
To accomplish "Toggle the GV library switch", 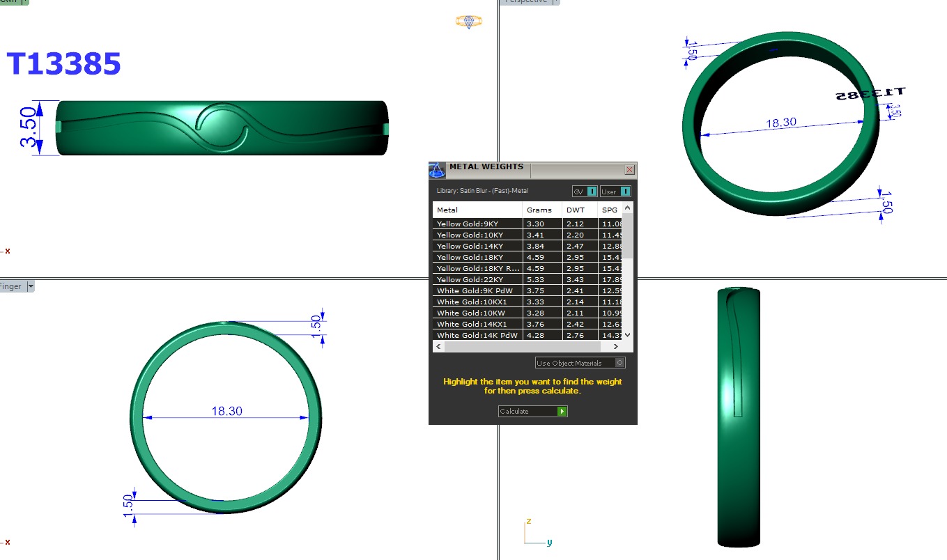I will (x=585, y=192).
